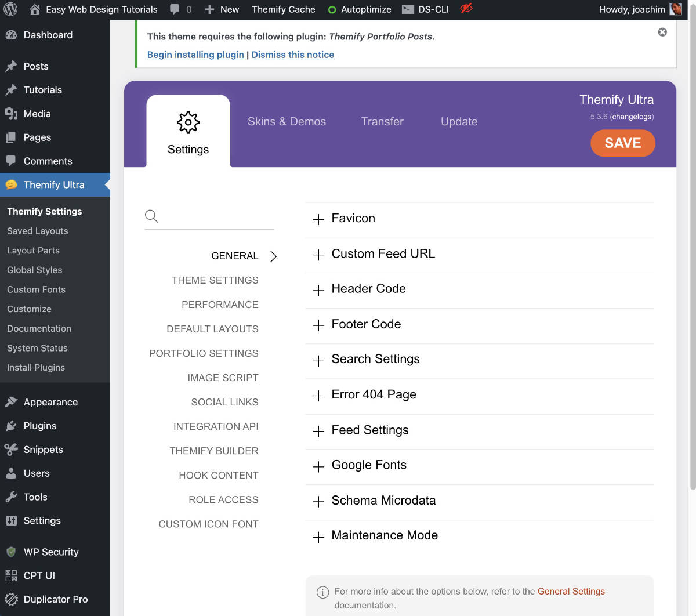This screenshot has height=616, width=696.
Task: Switch to the Skins & Demos tab
Action: 287,122
